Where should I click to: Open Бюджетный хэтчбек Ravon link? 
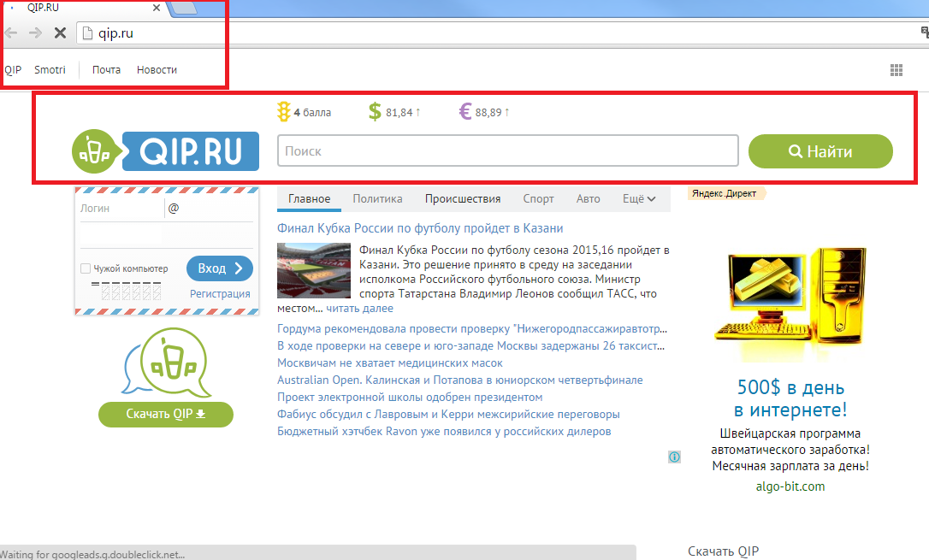(x=444, y=432)
